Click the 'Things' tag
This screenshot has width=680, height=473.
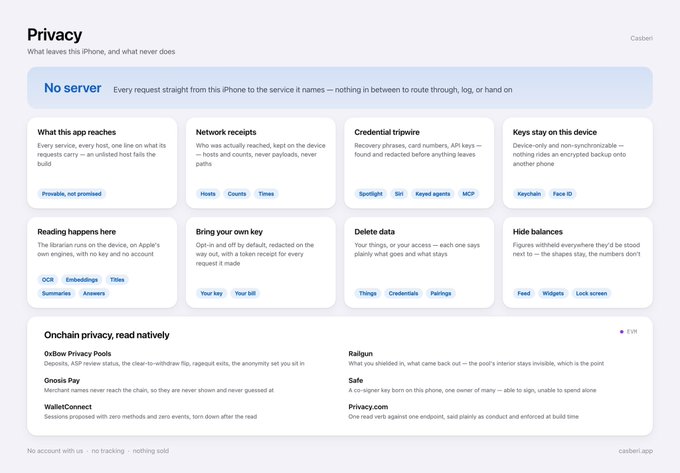(368, 294)
